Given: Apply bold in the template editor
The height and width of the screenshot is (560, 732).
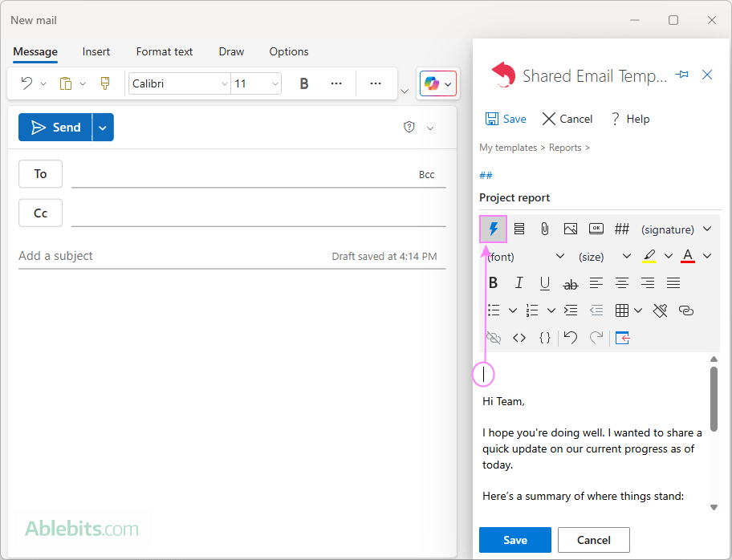Looking at the screenshot, I should pyautogui.click(x=493, y=282).
